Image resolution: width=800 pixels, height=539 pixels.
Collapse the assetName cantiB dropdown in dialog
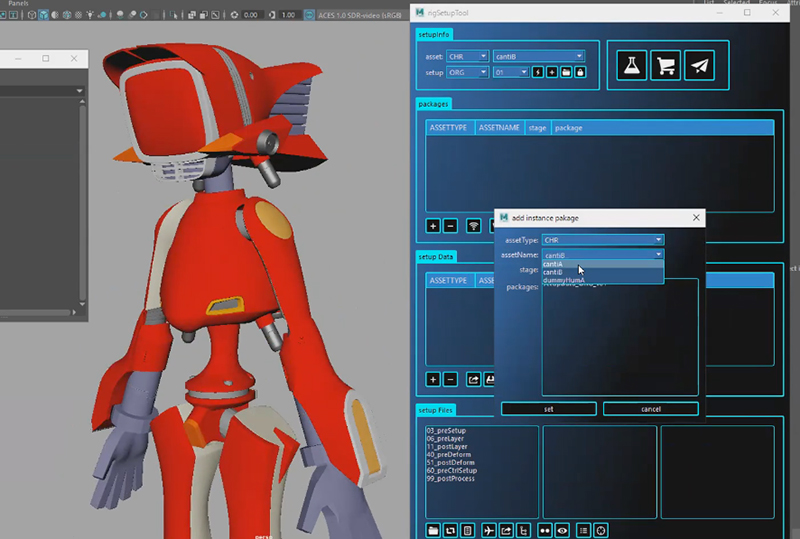tap(603, 255)
